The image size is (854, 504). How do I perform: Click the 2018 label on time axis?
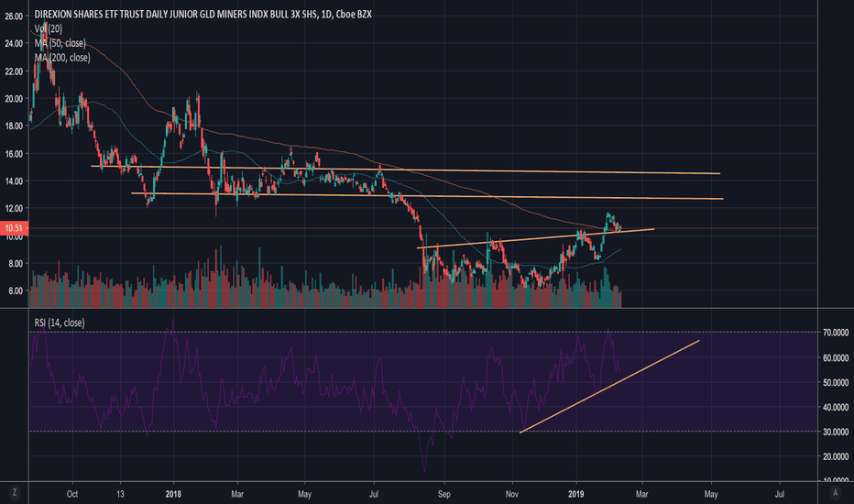point(173,494)
